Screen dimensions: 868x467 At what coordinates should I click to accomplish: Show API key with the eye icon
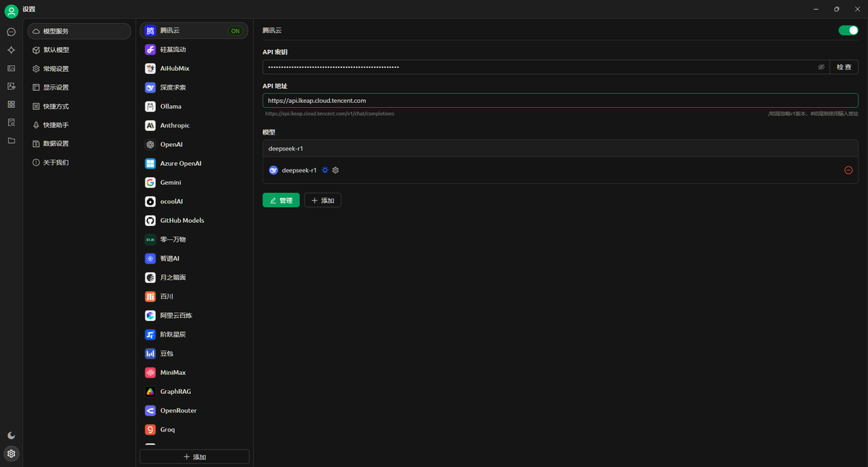[x=821, y=67]
